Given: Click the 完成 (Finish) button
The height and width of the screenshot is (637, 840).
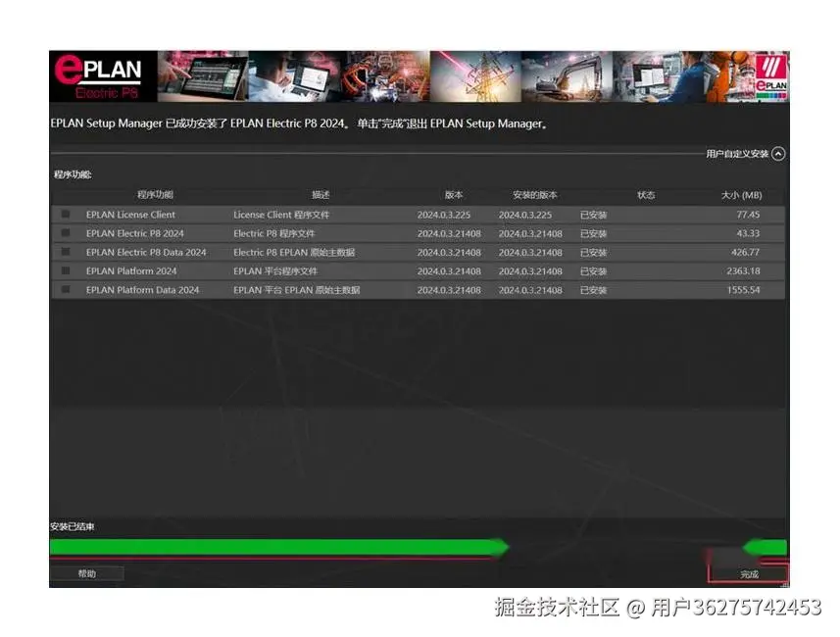Looking at the screenshot, I should [749, 573].
